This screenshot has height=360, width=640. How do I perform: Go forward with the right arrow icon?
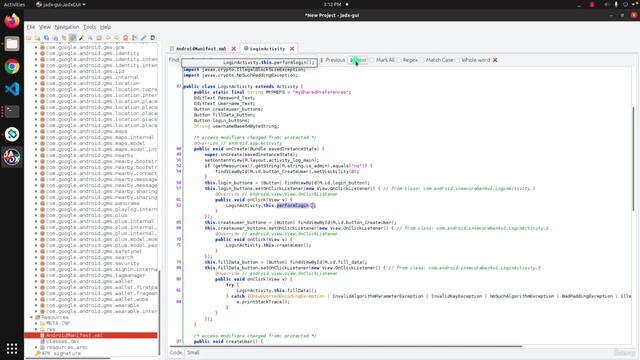pos(117,38)
